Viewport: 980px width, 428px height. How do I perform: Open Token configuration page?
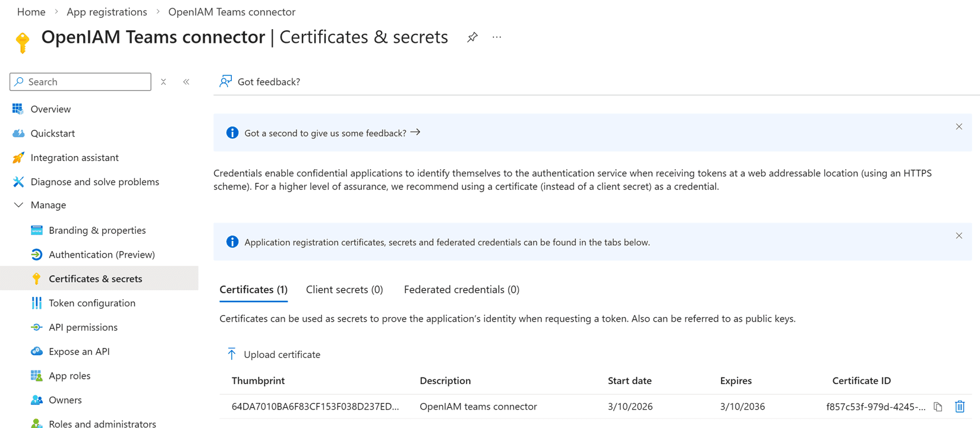[x=92, y=303]
